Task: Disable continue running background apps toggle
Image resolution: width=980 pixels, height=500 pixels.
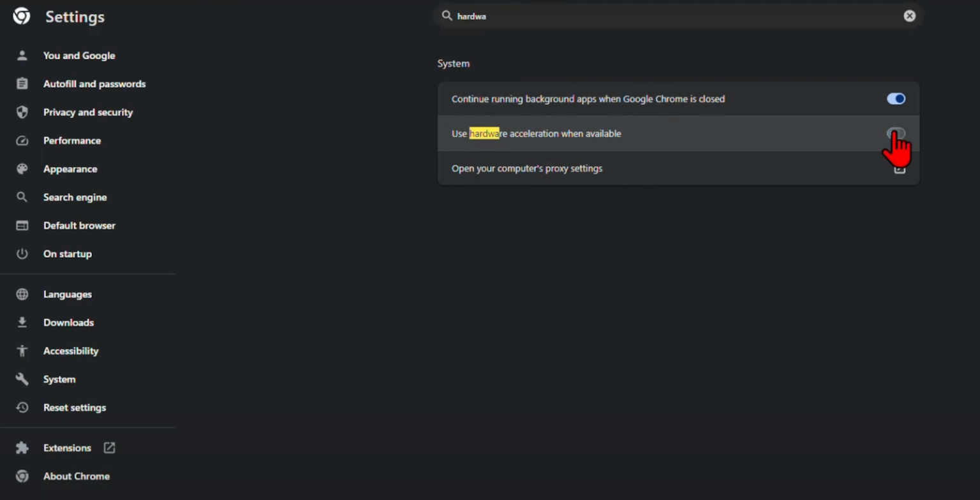Action: pos(896,99)
